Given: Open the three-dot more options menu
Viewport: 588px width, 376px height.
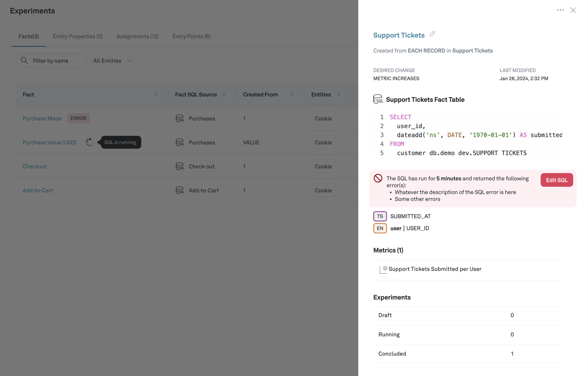Looking at the screenshot, I should coord(560,10).
